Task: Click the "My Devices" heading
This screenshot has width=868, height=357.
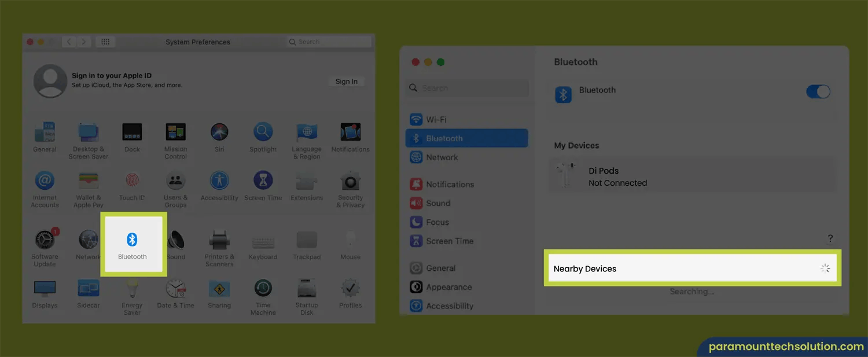Action: [576, 145]
